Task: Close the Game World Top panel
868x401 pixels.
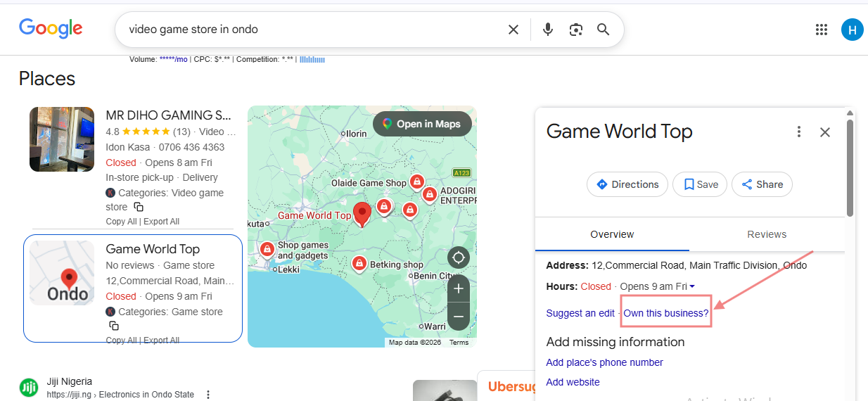Action: pyautogui.click(x=825, y=132)
